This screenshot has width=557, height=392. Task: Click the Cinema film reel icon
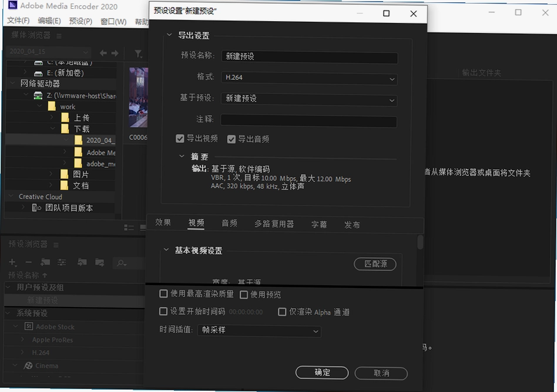28,365
